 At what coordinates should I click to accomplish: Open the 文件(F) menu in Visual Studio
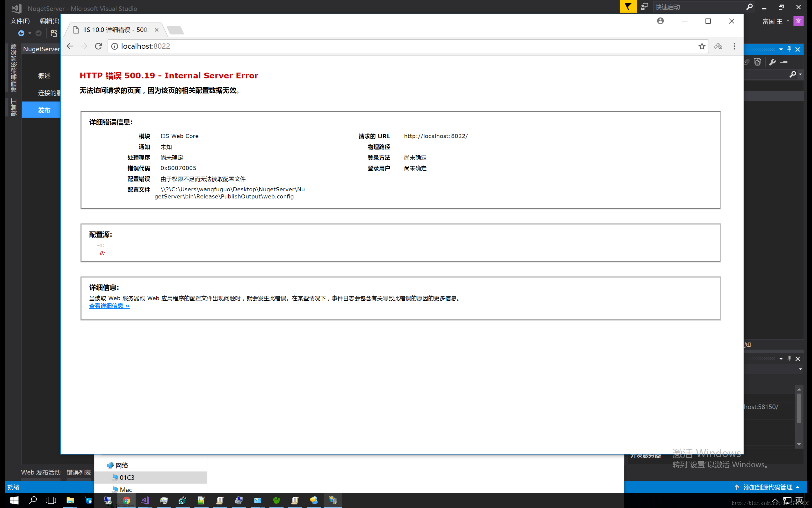tap(20, 21)
